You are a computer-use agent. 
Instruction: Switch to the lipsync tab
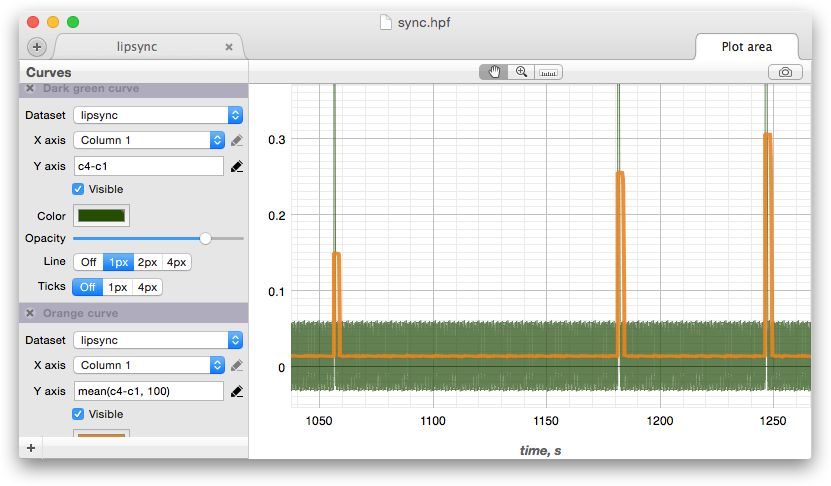[138, 47]
